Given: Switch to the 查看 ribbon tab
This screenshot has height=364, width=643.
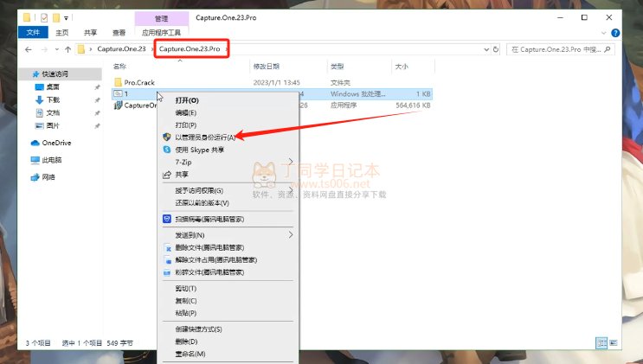Looking at the screenshot, I should coord(119,32).
